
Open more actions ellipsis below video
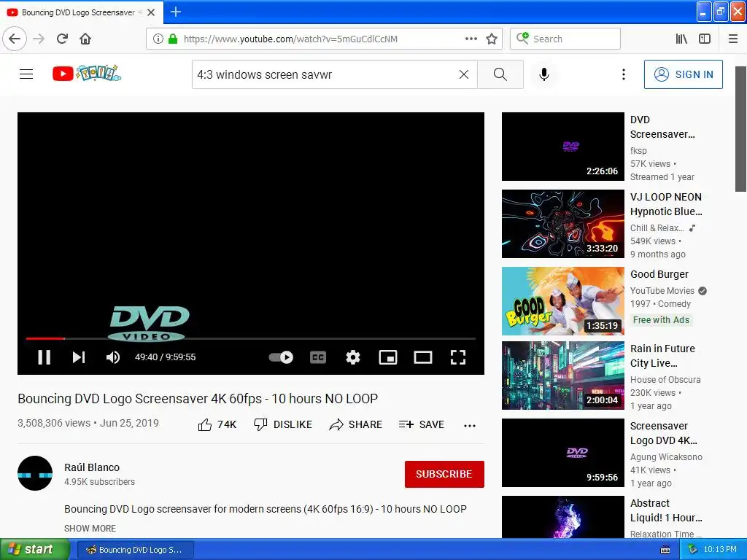pos(470,425)
